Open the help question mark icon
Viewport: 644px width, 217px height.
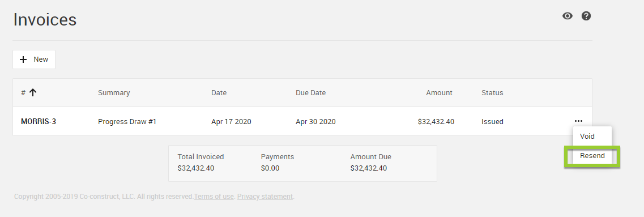586,16
